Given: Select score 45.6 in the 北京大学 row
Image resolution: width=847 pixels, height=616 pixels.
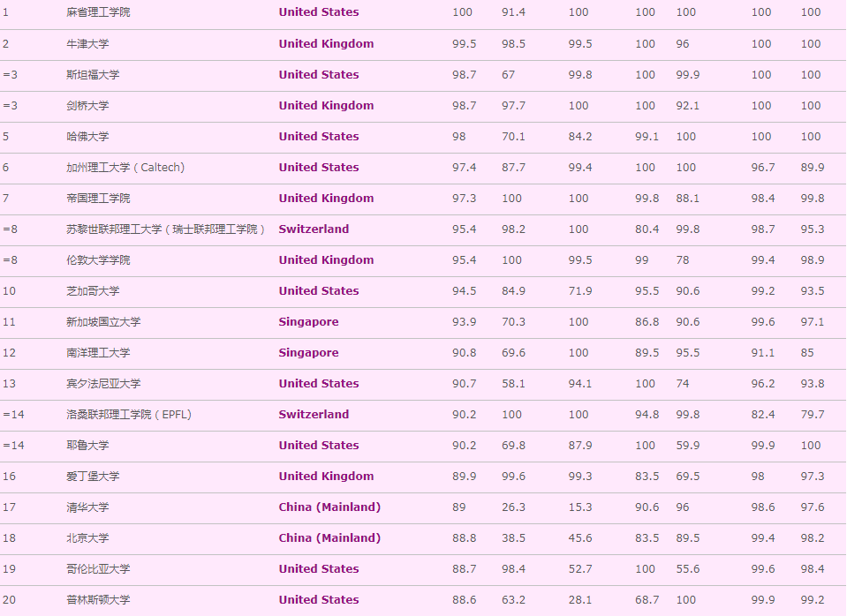Looking at the screenshot, I should tap(580, 537).
